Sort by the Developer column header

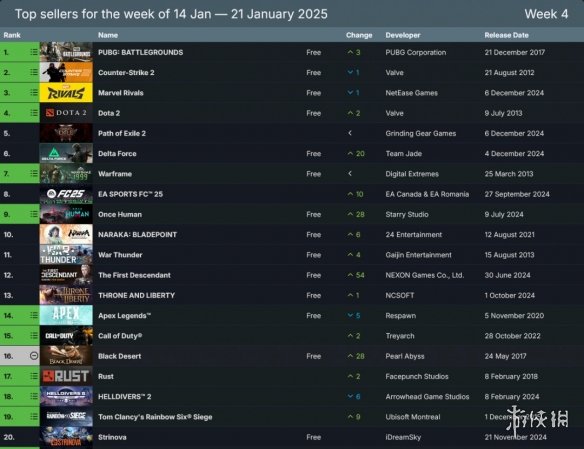(403, 35)
